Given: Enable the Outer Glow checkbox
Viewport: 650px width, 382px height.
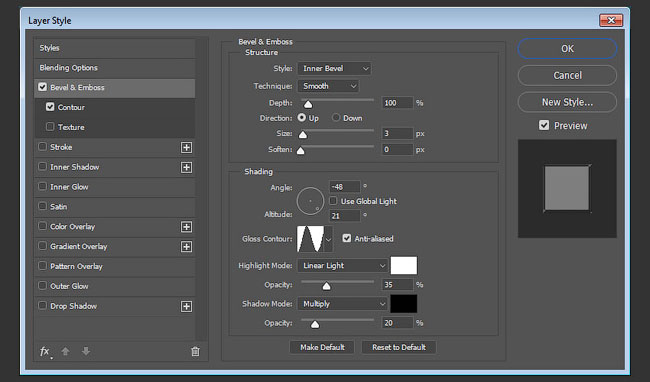Looking at the screenshot, I should [42, 285].
